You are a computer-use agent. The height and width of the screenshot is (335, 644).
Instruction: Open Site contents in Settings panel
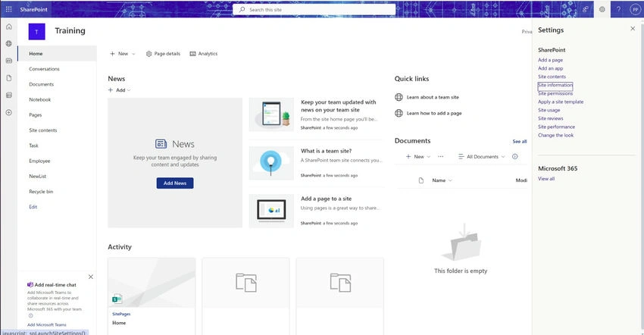(x=552, y=77)
